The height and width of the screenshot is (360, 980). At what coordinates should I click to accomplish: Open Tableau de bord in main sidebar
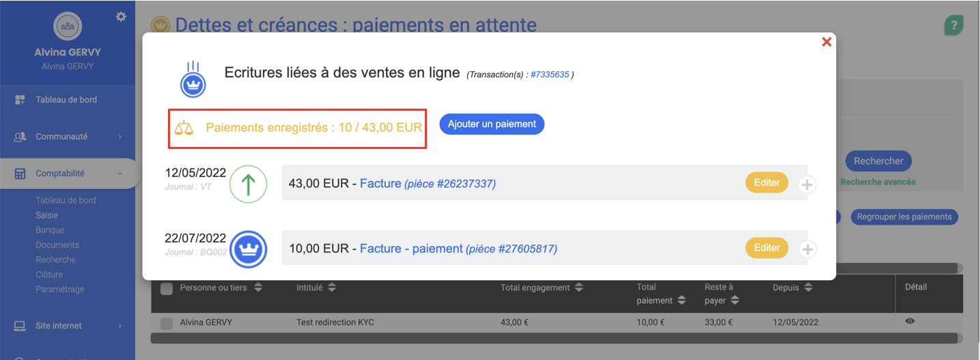(x=66, y=100)
